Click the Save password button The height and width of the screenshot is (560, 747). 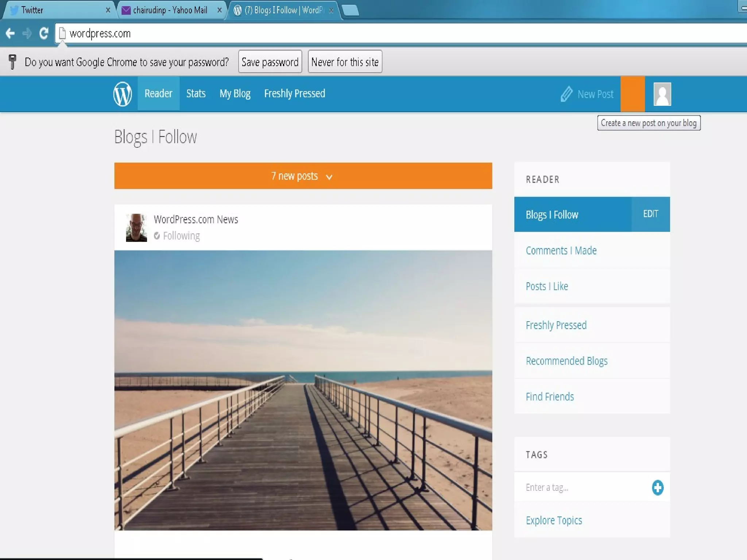pos(270,62)
